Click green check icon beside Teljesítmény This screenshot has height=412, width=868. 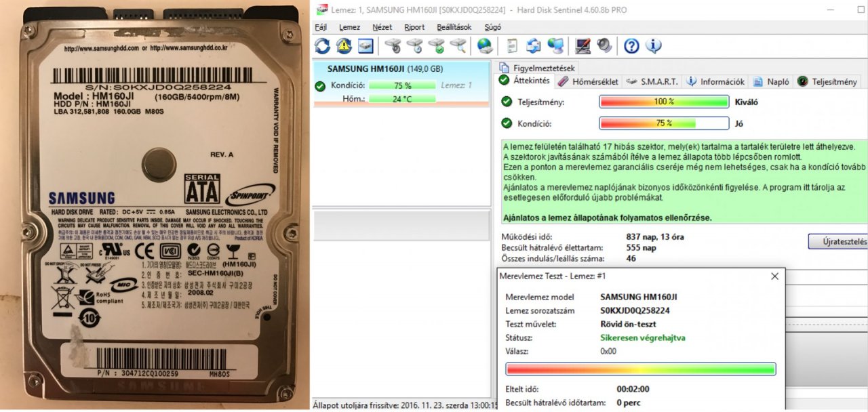[506, 102]
